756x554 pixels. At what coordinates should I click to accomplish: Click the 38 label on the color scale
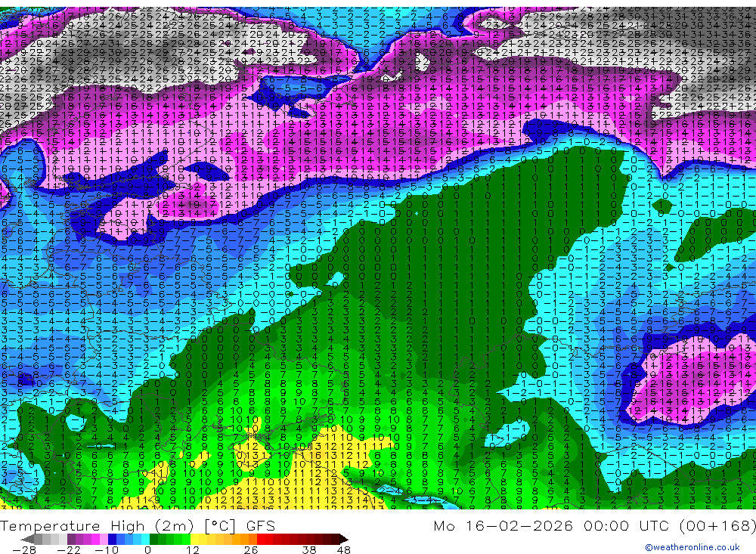click(x=309, y=549)
